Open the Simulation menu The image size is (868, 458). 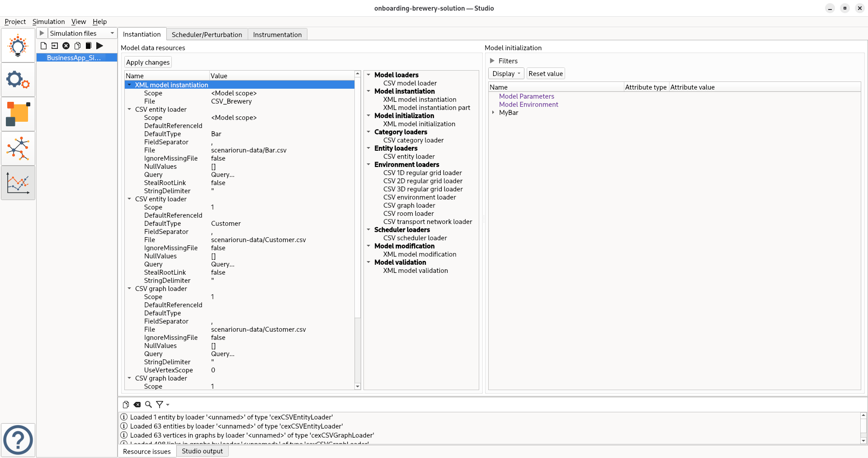pyautogui.click(x=48, y=22)
